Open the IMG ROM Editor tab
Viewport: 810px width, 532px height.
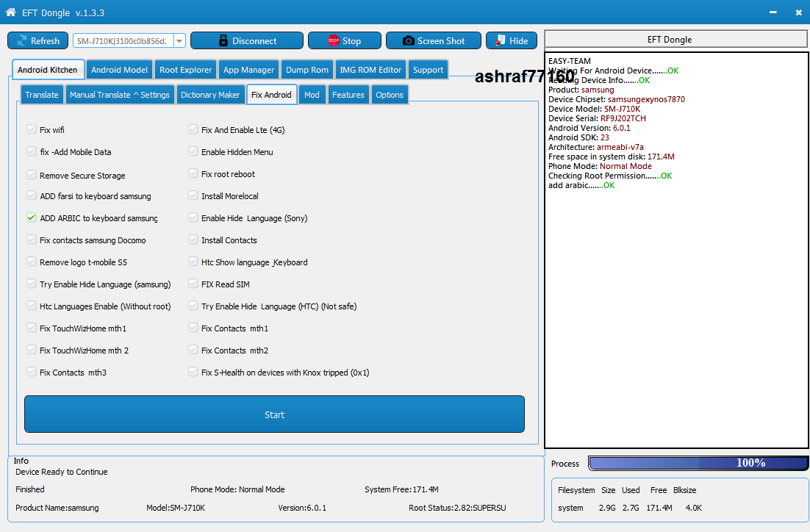click(370, 70)
